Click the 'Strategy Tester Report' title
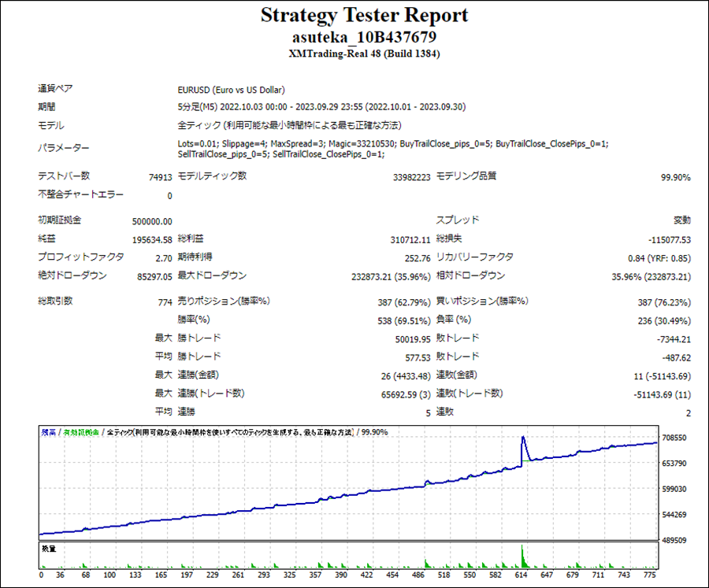The height and width of the screenshot is (588, 709). [x=364, y=15]
